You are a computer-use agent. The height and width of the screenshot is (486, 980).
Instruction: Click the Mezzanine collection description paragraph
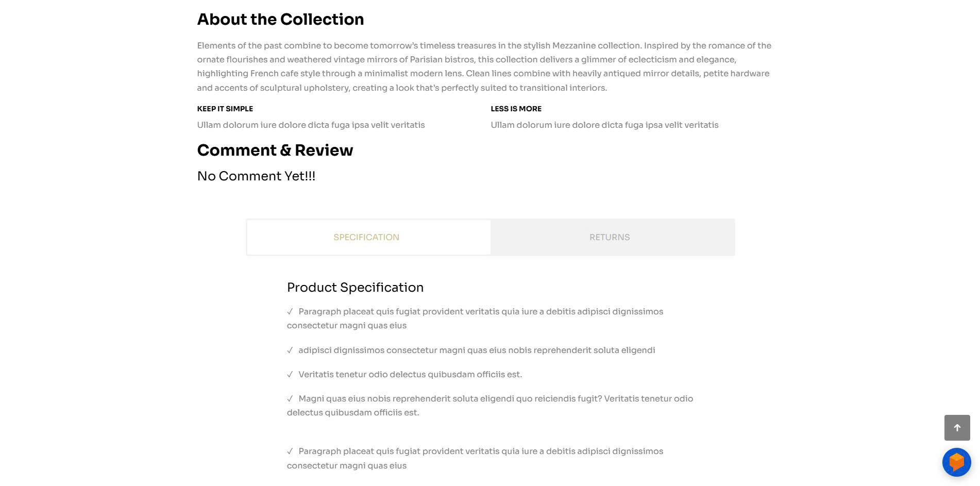483,66
